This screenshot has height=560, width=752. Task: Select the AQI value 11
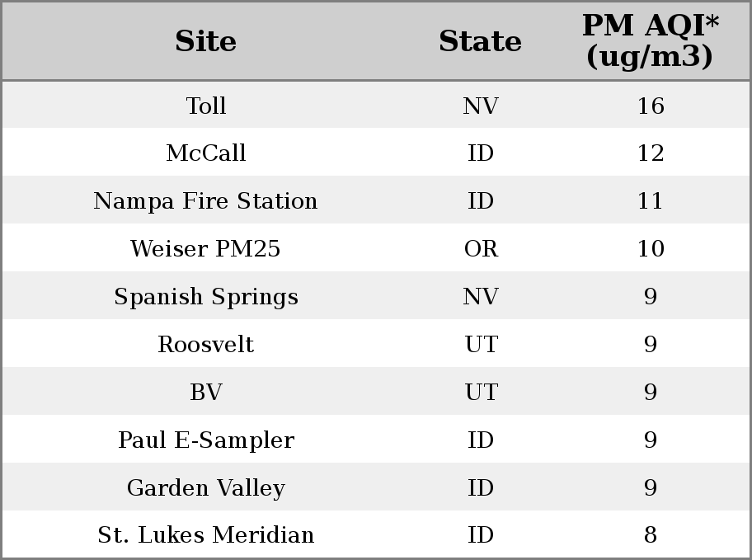[651, 200]
